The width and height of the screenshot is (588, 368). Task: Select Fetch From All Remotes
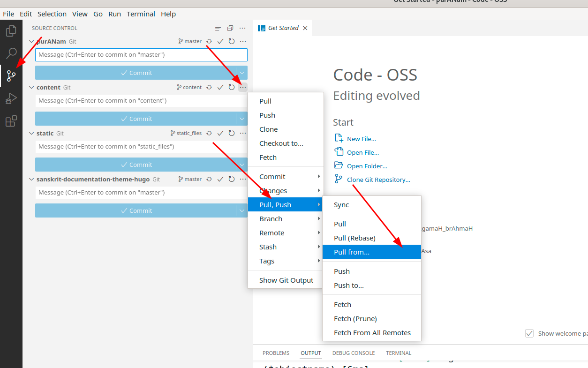click(x=372, y=333)
